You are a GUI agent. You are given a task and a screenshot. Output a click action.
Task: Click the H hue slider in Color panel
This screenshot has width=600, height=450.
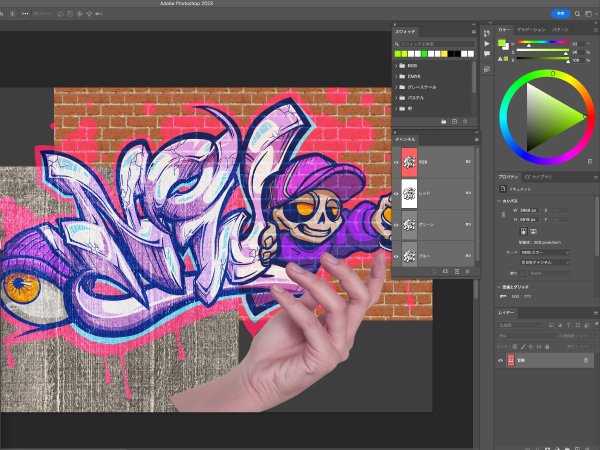tap(543, 42)
